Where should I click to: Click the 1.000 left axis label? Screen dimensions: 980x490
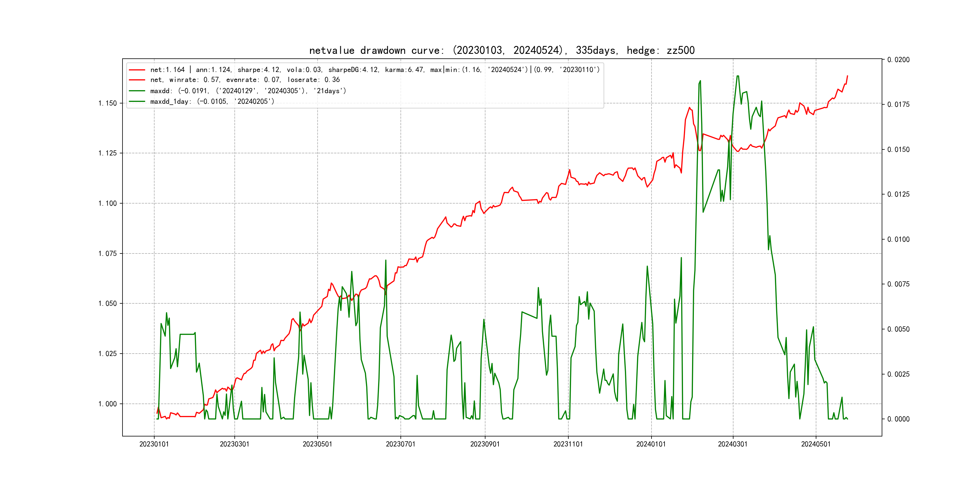[108, 404]
